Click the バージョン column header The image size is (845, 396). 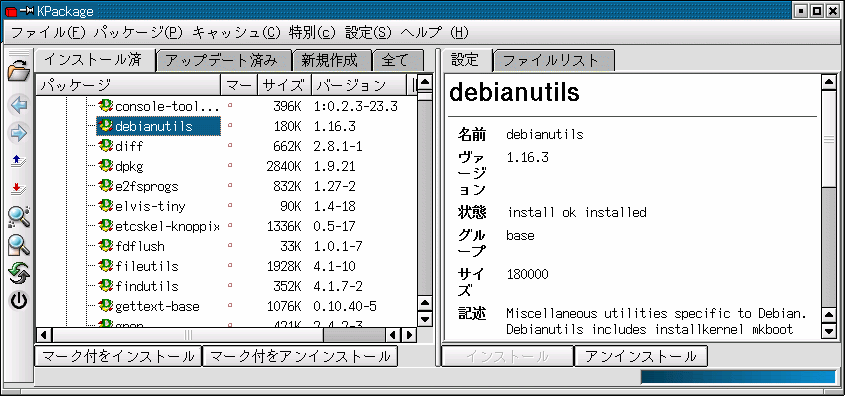click(x=358, y=85)
